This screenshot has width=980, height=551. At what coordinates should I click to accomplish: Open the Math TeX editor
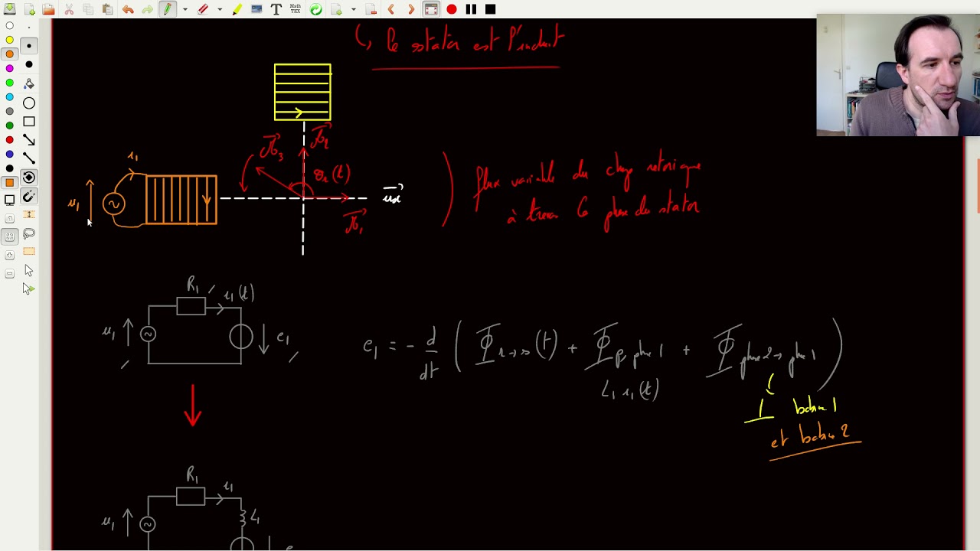pos(296,9)
